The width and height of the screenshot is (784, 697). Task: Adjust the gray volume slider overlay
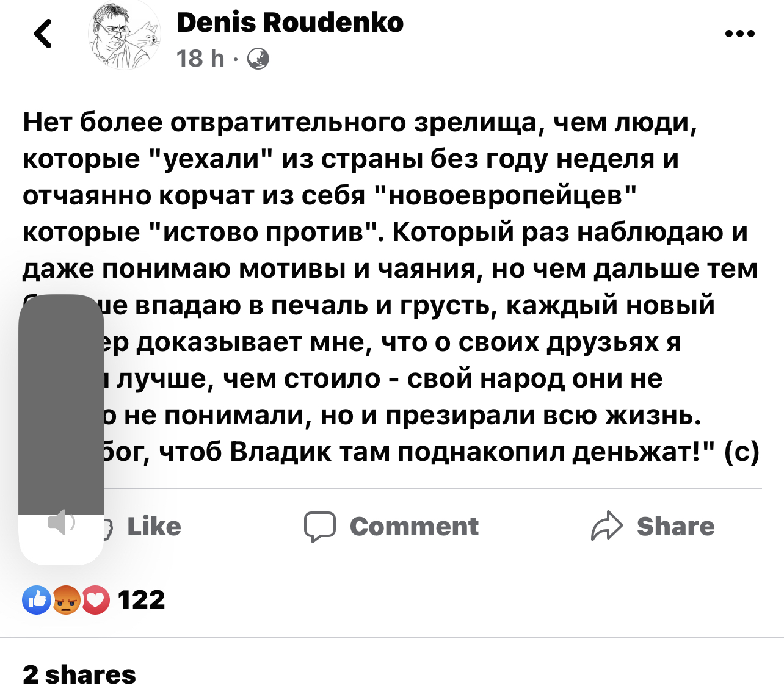click(x=61, y=403)
